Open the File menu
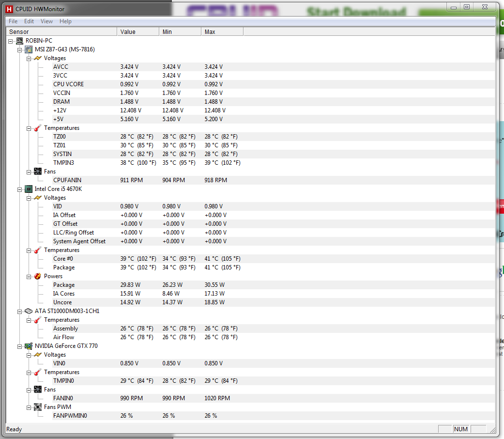This screenshot has height=439, width=504. tap(13, 21)
